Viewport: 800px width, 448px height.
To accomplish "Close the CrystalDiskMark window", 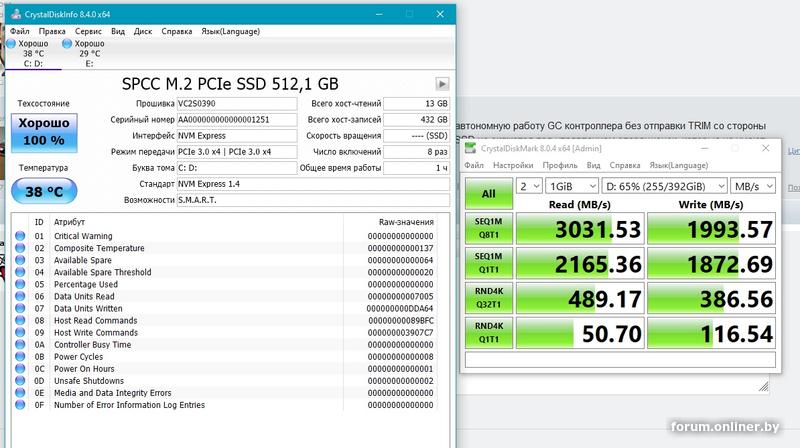I will point(765,148).
